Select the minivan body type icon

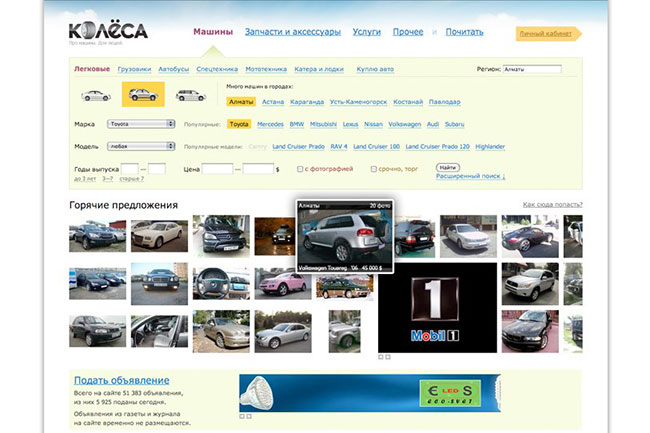pos(190,95)
